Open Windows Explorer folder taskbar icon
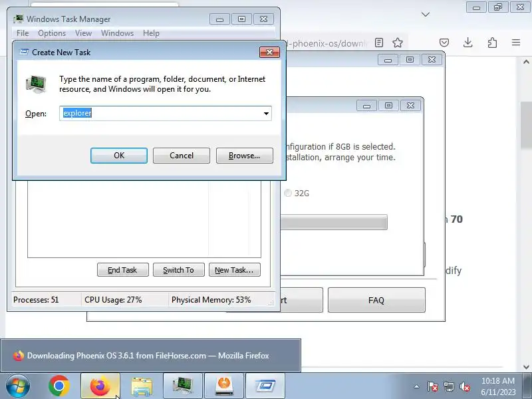The height and width of the screenshot is (399, 532). 142,386
